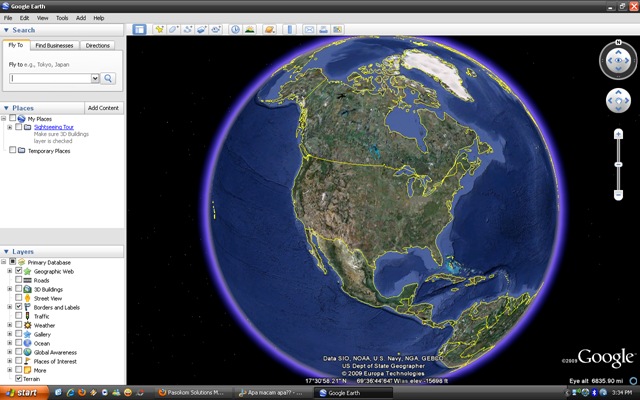Viewport: 640px width, 400px height.
Task: Click the zoom slider handle
Action: (618, 164)
